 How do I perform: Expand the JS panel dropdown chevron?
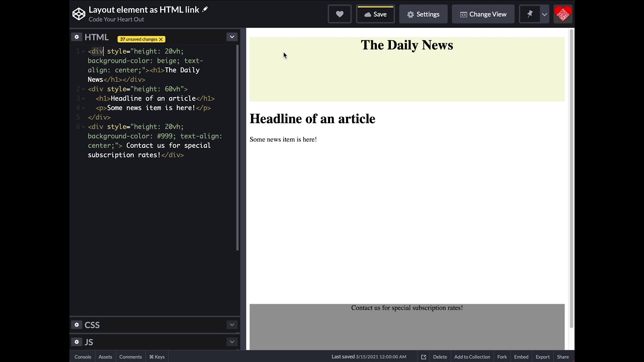(232, 342)
